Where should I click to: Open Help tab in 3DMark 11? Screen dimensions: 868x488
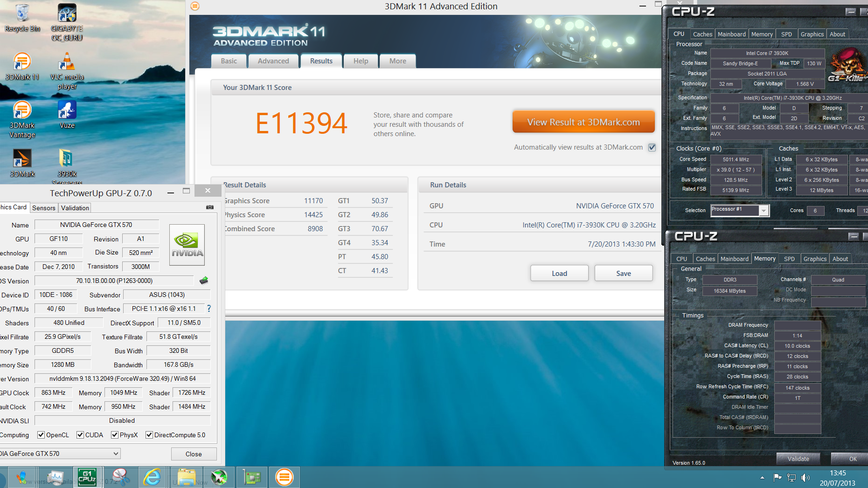361,61
